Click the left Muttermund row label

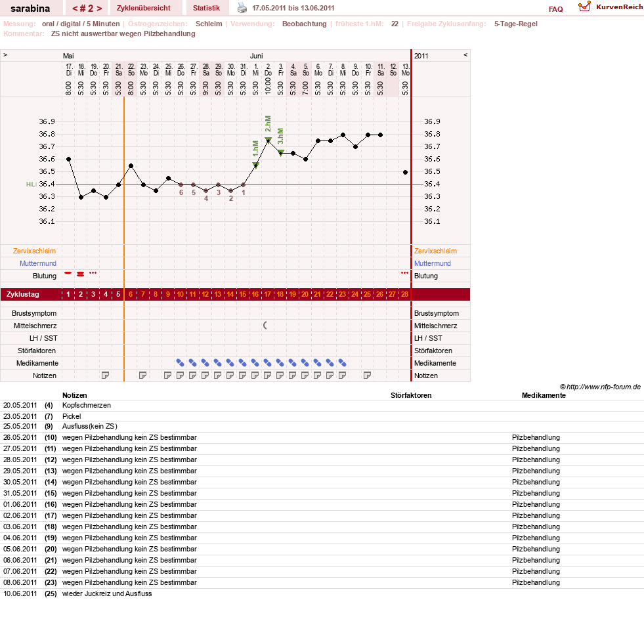(x=38, y=263)
